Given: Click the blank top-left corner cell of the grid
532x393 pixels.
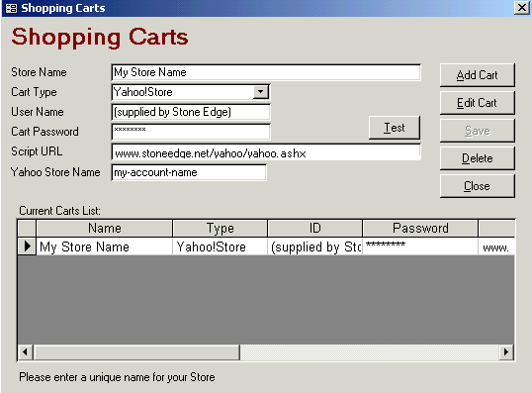Looking at the screenshot, I should 27,229.
